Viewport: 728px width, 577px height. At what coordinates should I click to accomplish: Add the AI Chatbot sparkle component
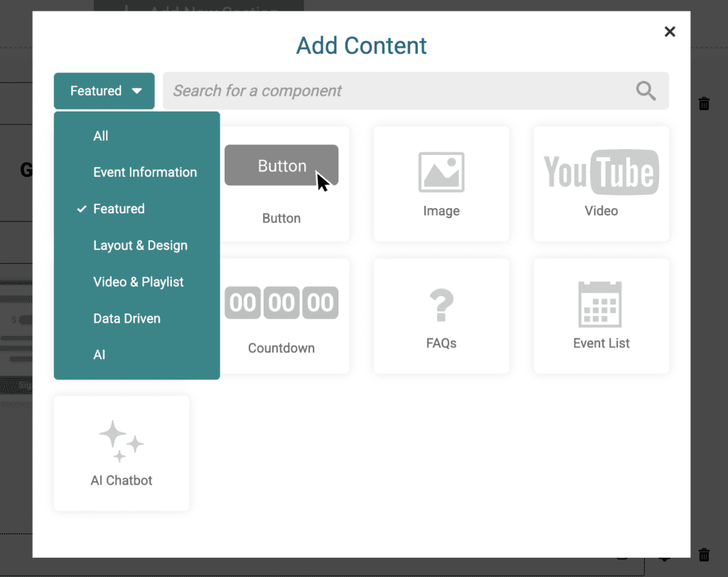point(122,441)
